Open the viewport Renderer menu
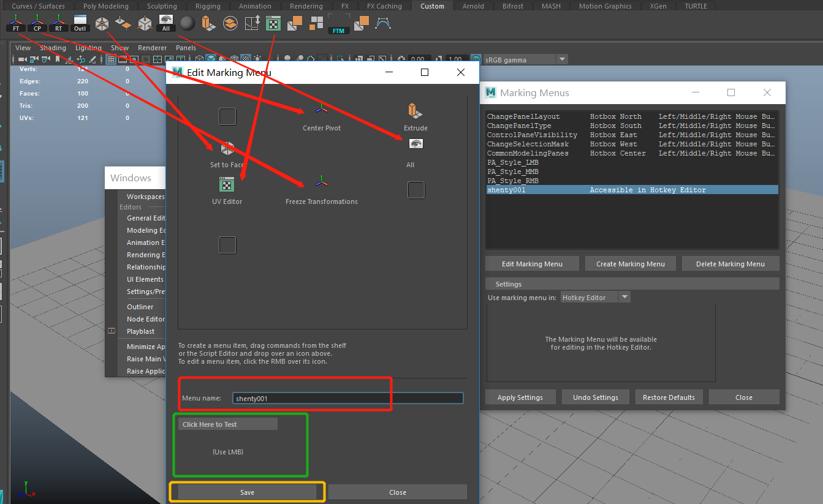 [x=152, y=48]
